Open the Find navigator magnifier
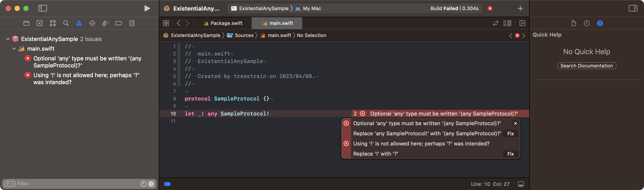The height and width of the screenshot is (190, 644). pos(66,23)
